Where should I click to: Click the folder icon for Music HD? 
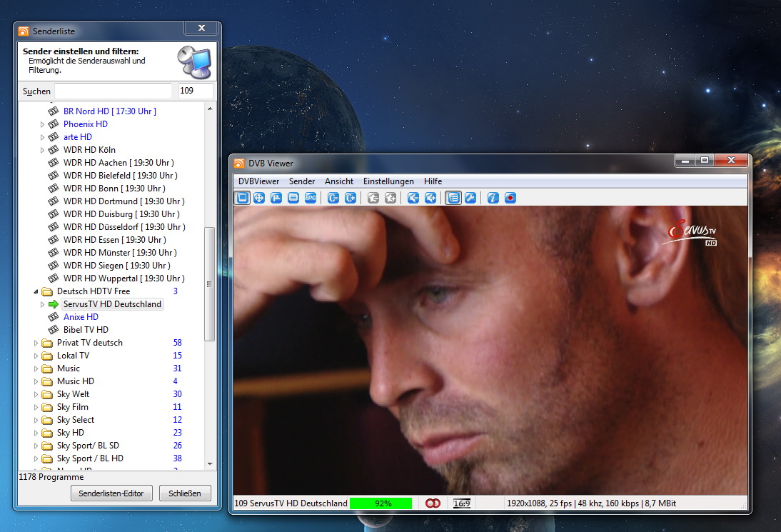pyautogui.click(x=47, y=381)
